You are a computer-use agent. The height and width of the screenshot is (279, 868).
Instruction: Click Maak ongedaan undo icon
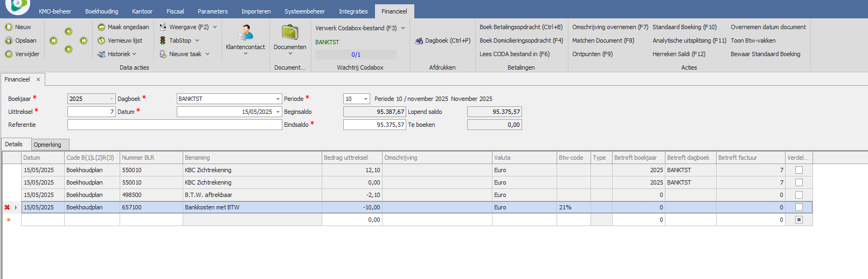pos(101,27)
